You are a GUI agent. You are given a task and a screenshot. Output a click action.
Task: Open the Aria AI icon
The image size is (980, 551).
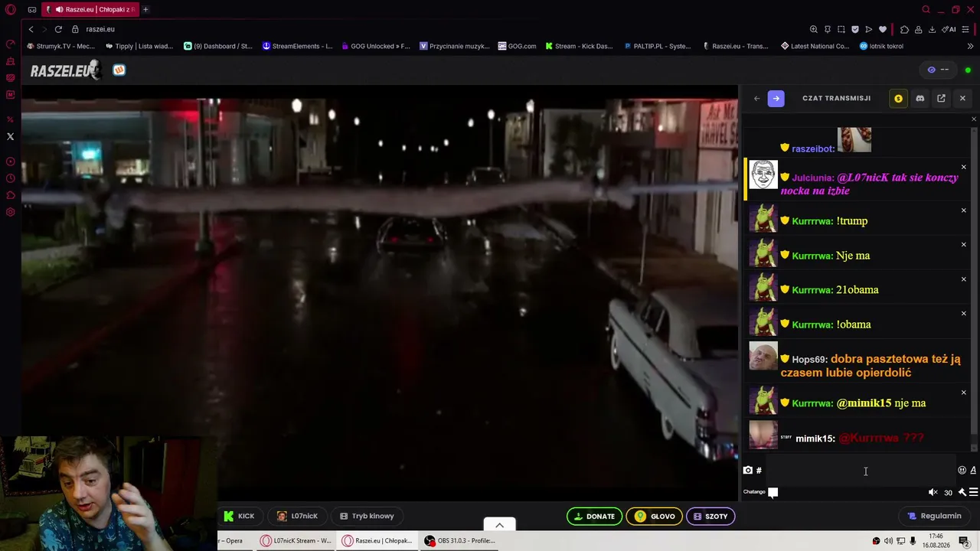point(949,29)
